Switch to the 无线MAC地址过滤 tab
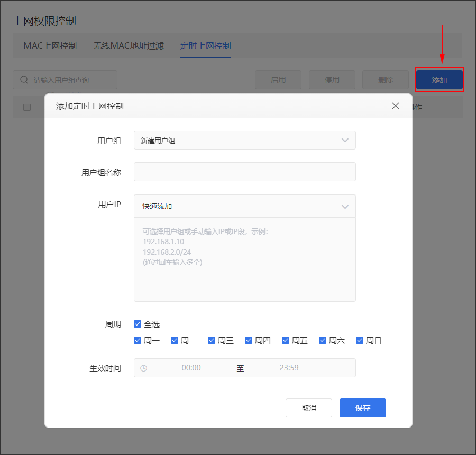The image size is (476, 455). [x=129, y=46]
